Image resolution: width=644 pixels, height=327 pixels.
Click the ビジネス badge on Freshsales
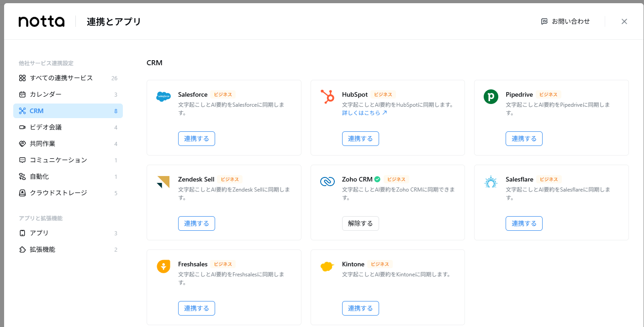(x=223, y=264)
